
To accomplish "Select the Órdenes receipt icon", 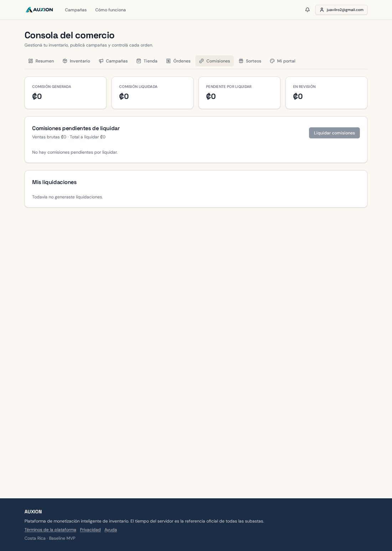I will coord(169,61).
